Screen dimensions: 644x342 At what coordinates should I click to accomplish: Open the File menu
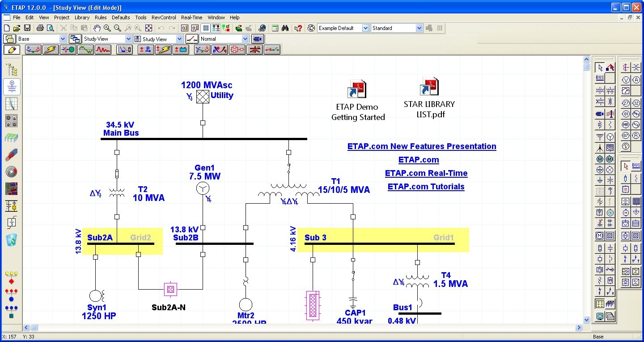pyautogui.click(x=17, y=17)
